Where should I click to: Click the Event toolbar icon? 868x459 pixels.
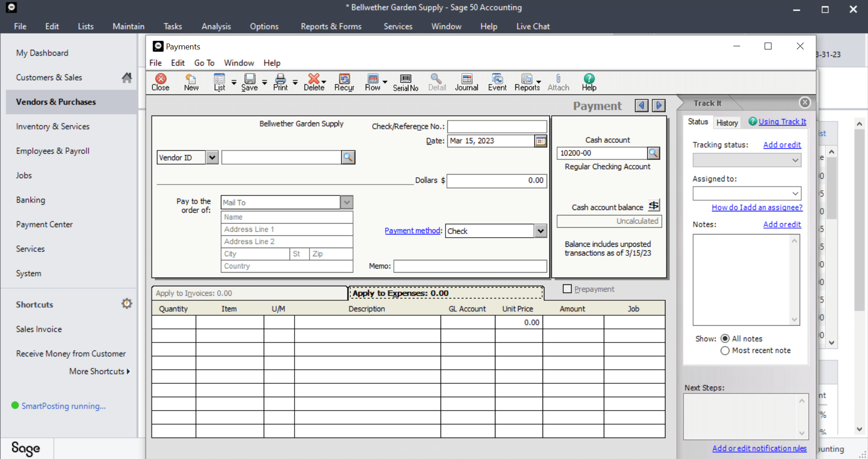(497, 83)
